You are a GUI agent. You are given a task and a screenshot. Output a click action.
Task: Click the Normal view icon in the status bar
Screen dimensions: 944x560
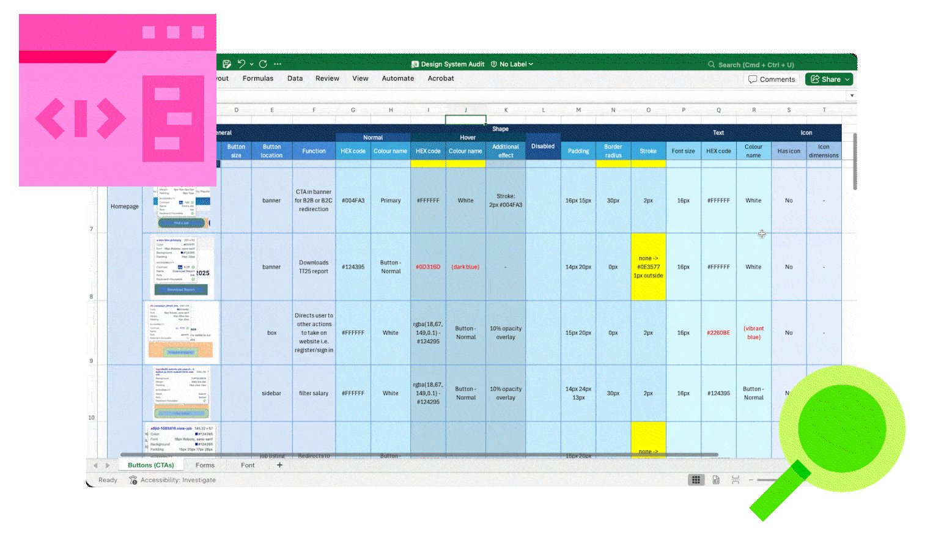tap(696, 479)
